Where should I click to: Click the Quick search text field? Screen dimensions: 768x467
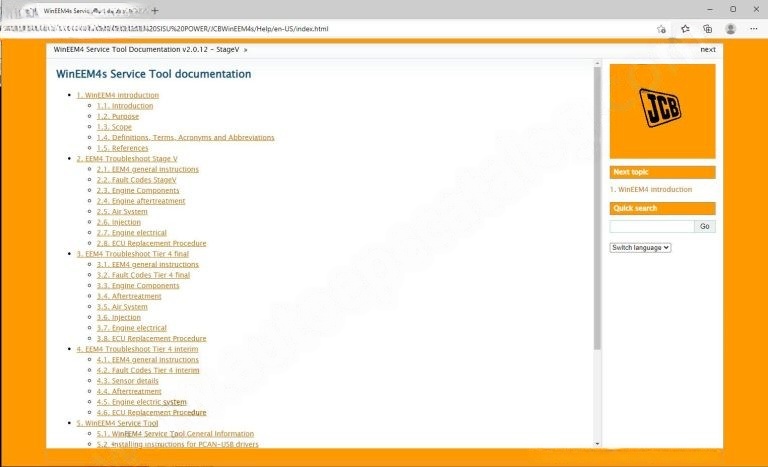[652, 226]
